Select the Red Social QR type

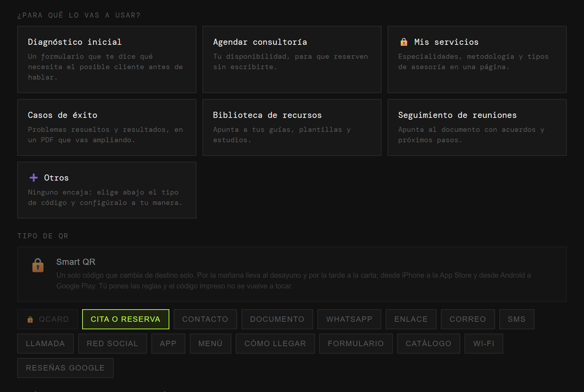pyautogui.click(x=113, y=344)
